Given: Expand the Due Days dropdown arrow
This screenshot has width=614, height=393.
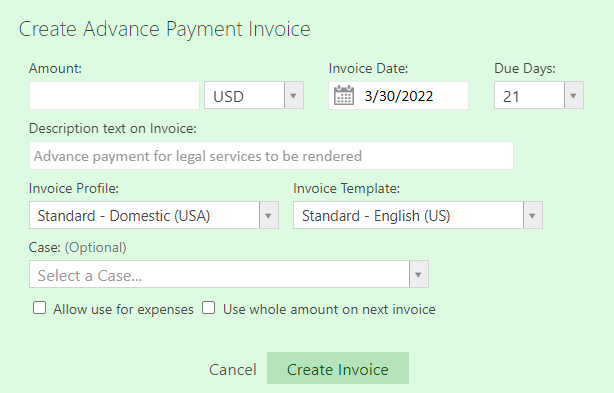Looking at the screenshot, I should point(574,95).
